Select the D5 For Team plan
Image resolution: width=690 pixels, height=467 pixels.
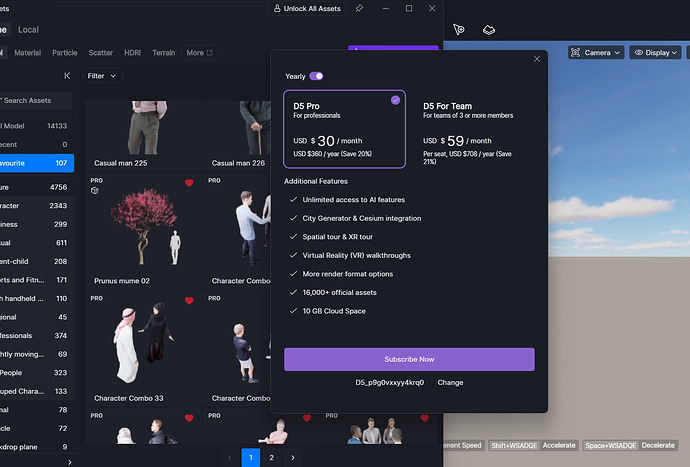click(x=473, y=129)
